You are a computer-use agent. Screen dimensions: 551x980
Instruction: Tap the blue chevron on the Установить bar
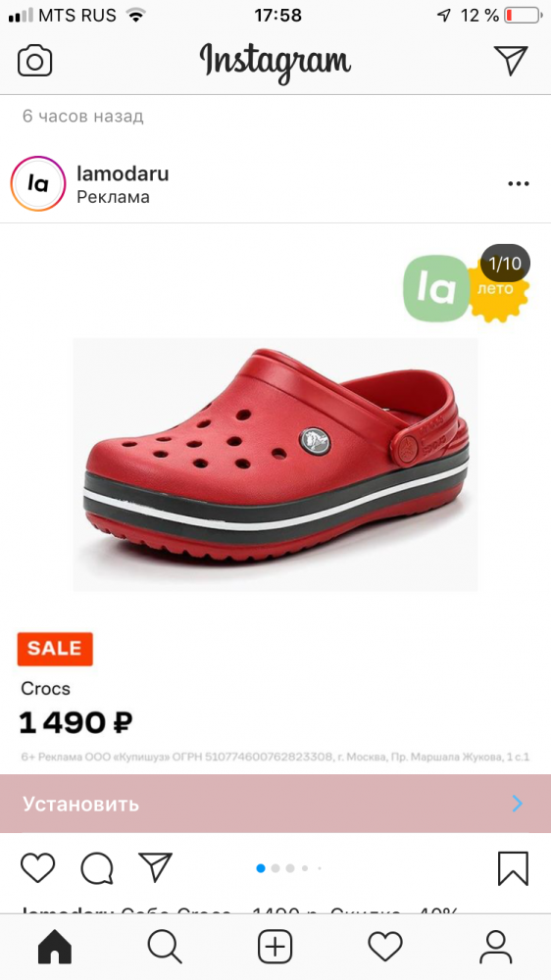[x=518, y=804]
